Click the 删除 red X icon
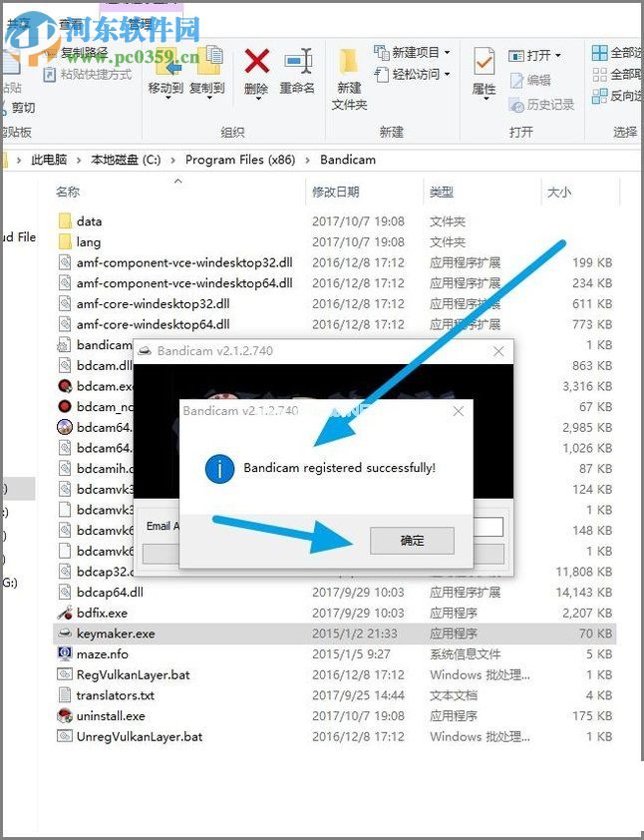644x840 pixels. point(256,61)
